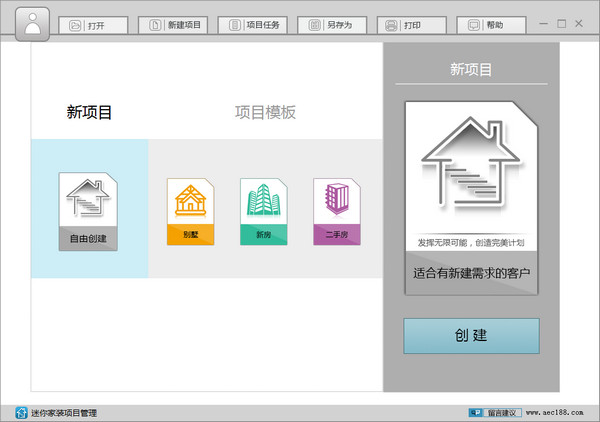Minimize the application window
This screenshot has height=422, width=600.
(543, 24)
